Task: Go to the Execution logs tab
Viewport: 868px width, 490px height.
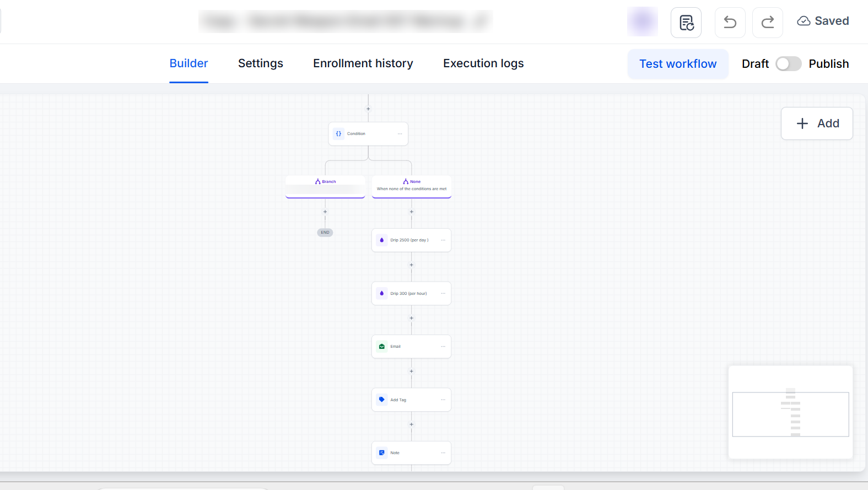Action: (483, 63)
